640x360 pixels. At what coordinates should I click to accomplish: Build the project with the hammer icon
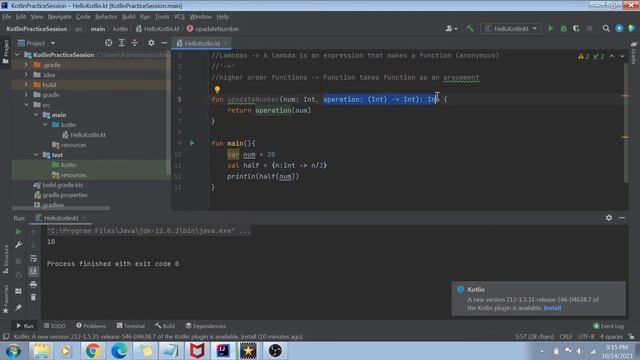pos(470,29)
